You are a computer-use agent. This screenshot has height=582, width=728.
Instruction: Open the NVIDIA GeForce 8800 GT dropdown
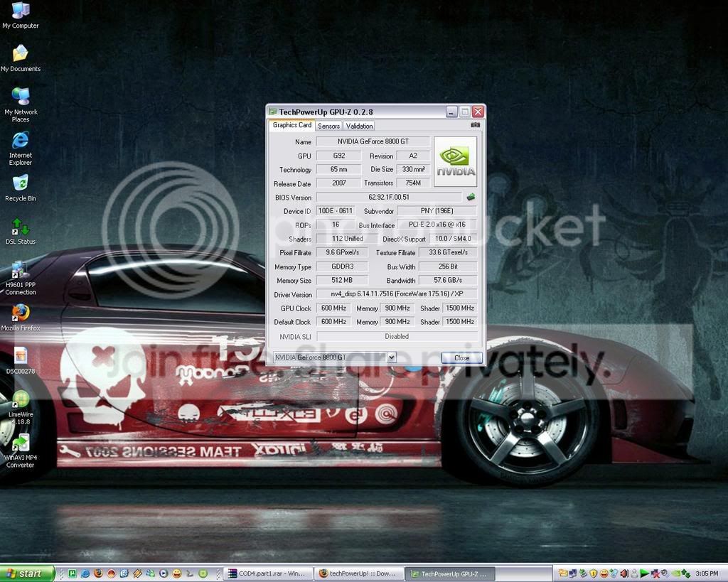pos(334,357)
